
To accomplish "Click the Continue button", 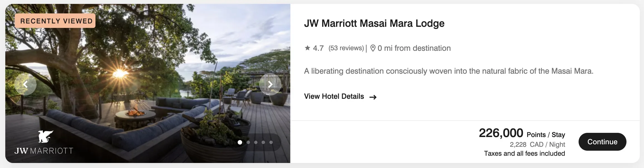I will click(602, 142).
